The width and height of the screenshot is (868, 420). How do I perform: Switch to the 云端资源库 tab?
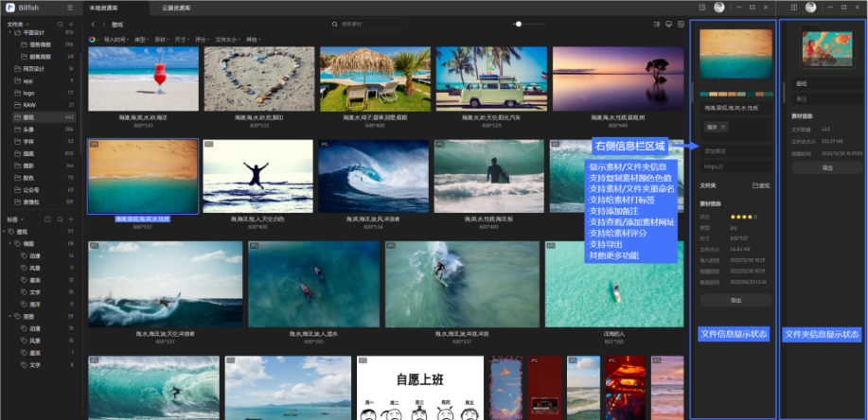click(174, 8)
